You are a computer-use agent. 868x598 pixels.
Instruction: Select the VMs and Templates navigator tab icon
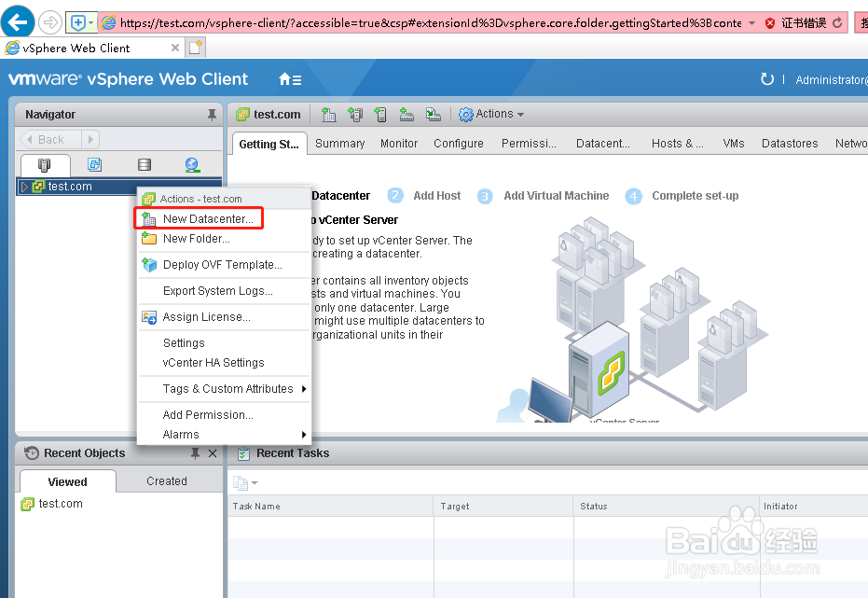95,164
